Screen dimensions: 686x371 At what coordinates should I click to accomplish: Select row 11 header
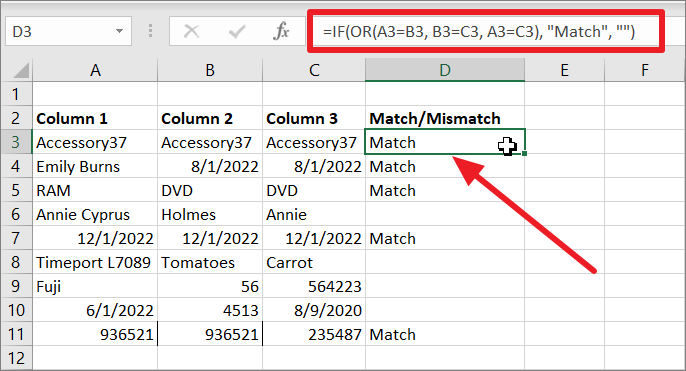(16, 334)
